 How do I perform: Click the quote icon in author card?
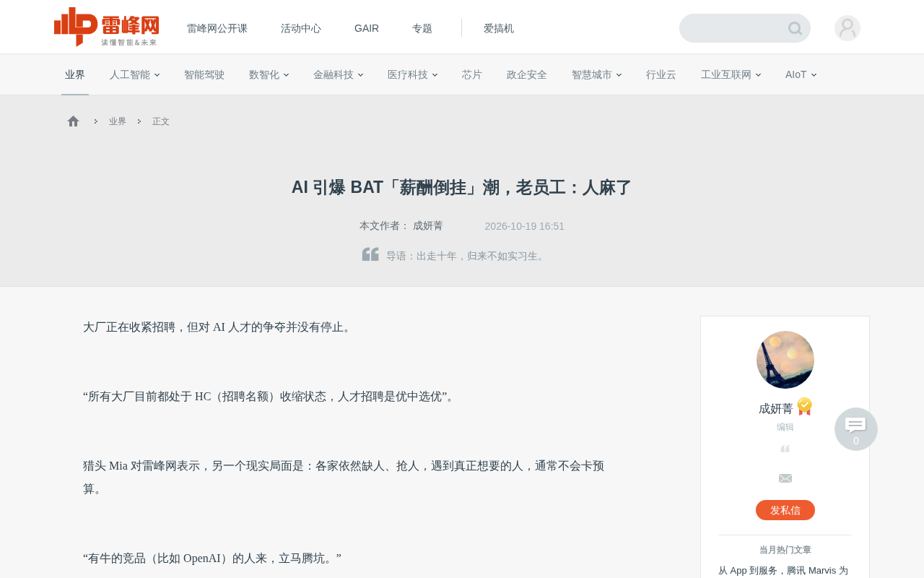tap(785, 449)
